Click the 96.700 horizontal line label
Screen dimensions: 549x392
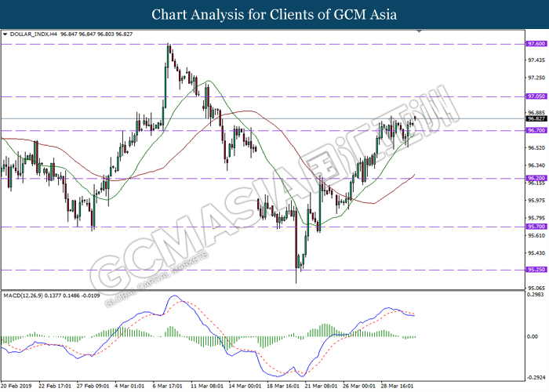pos(536,130)
